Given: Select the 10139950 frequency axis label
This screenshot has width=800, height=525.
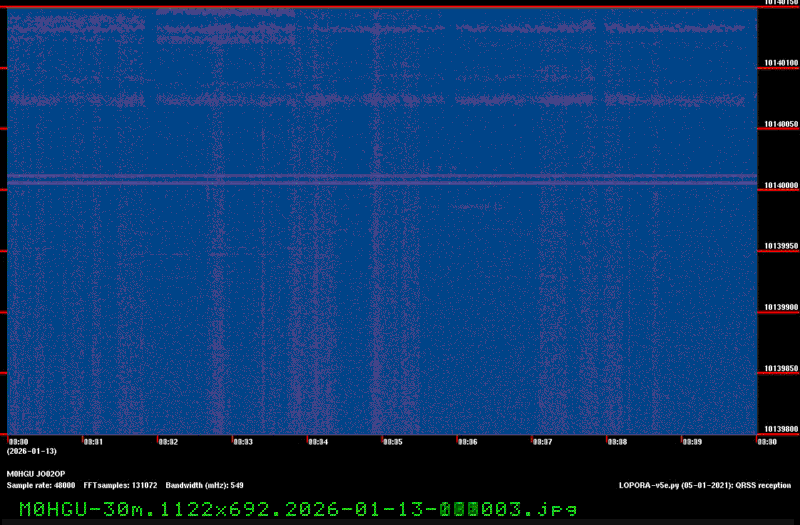Looking at the screenshot, I should 780,246.
